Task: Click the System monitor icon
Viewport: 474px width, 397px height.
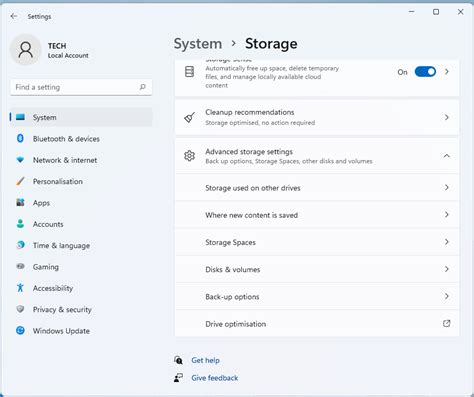Action: pos(20,117)
